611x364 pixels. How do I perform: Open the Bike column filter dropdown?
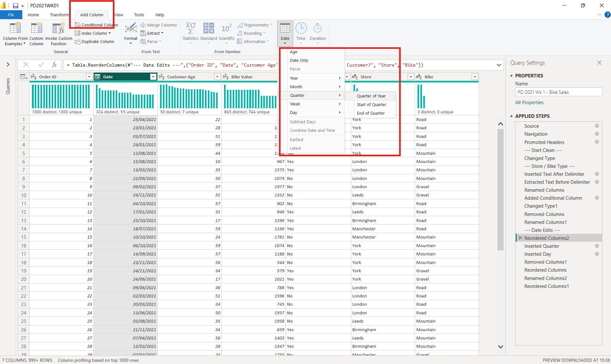475,77
